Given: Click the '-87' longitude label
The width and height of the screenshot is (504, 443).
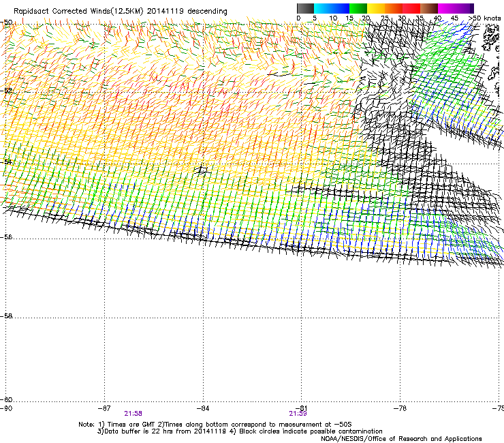Looking at the screenshot, I should pos(104,408).
